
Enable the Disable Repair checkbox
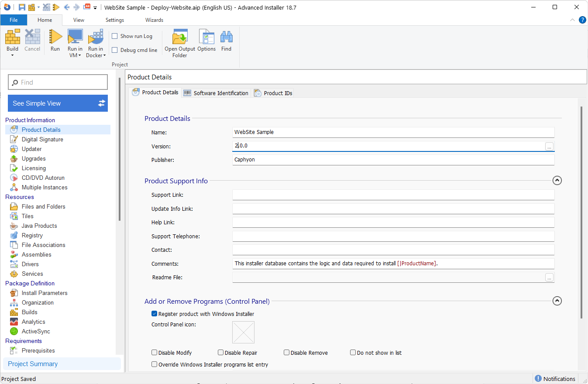pos(220,353)
